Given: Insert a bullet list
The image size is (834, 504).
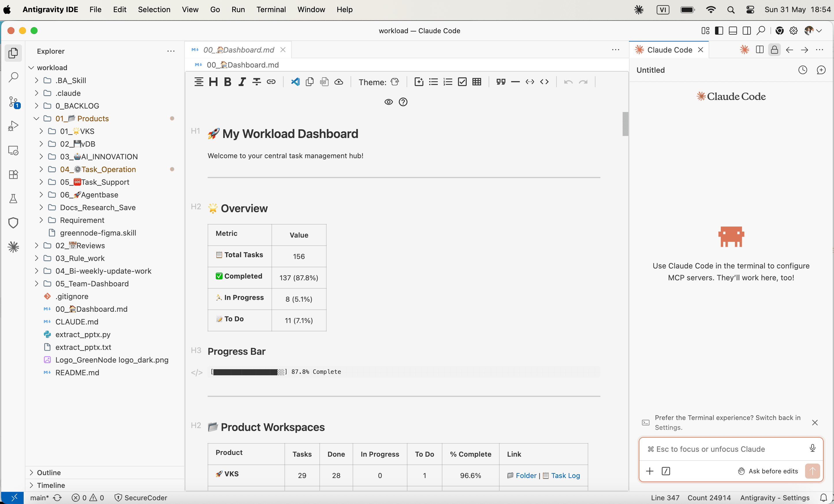Looking at the screenshot, I should tap(433, 82).
